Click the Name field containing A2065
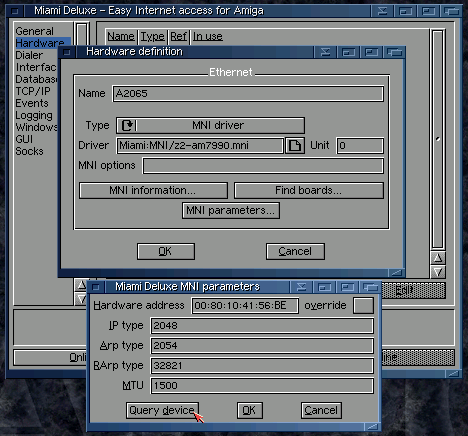Viewport: 468px width, 436px height. click(248, 94)
